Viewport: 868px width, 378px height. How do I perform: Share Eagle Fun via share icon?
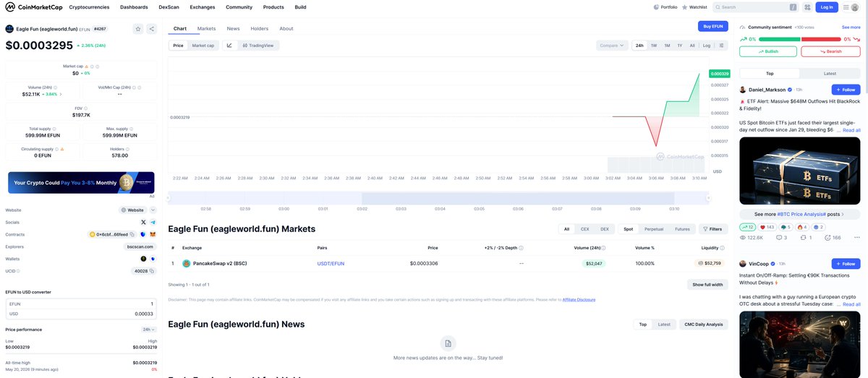pos(151,29)
